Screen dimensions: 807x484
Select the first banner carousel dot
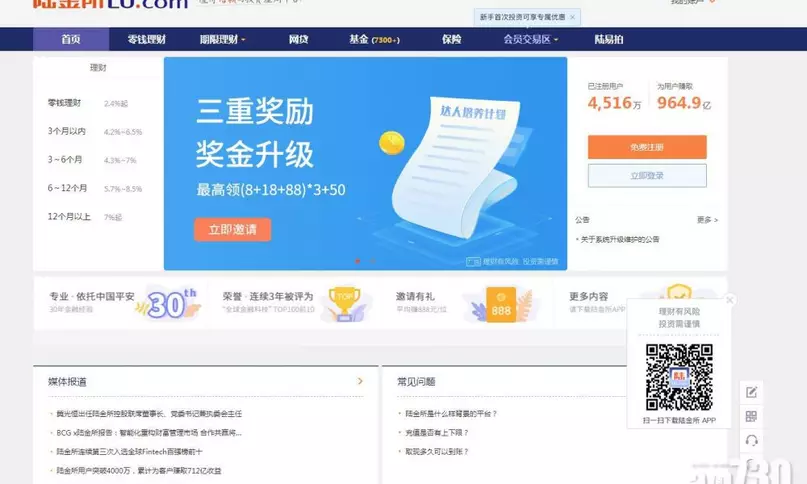click(x=358, y=261)
